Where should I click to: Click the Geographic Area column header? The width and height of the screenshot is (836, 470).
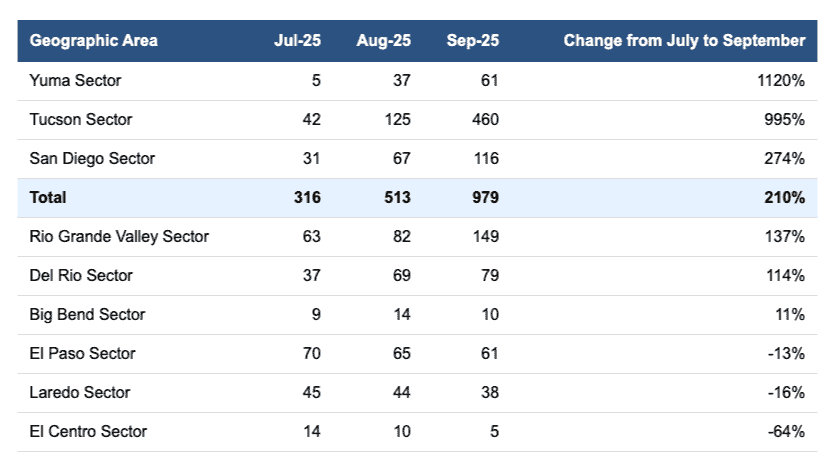pos(94,41)
